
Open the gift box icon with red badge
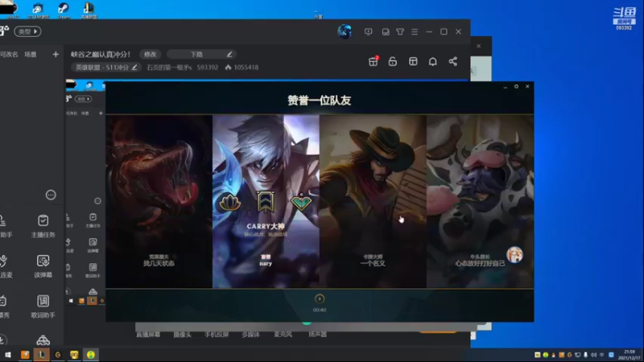pos(374,61)
